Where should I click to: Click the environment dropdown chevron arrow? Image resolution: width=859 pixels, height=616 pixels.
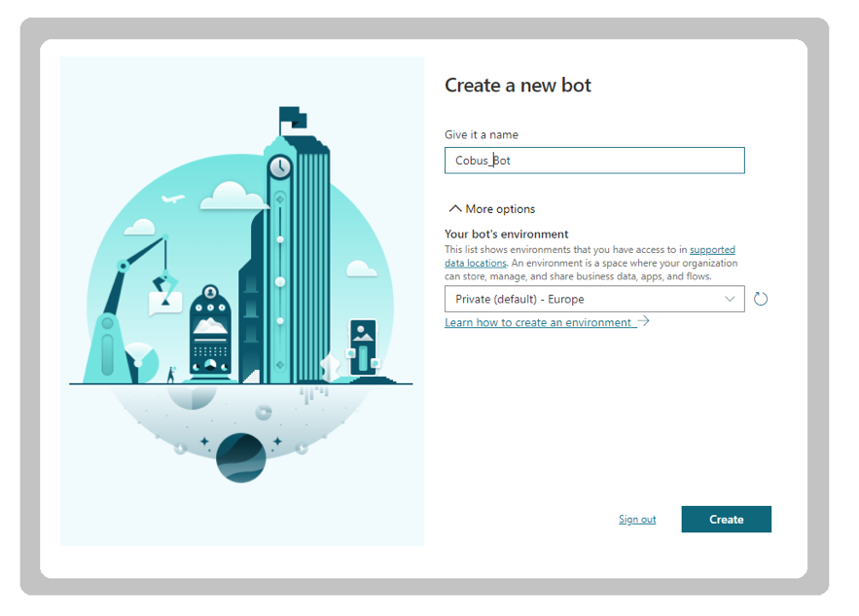pyautogui.click(x=730, y=299)
